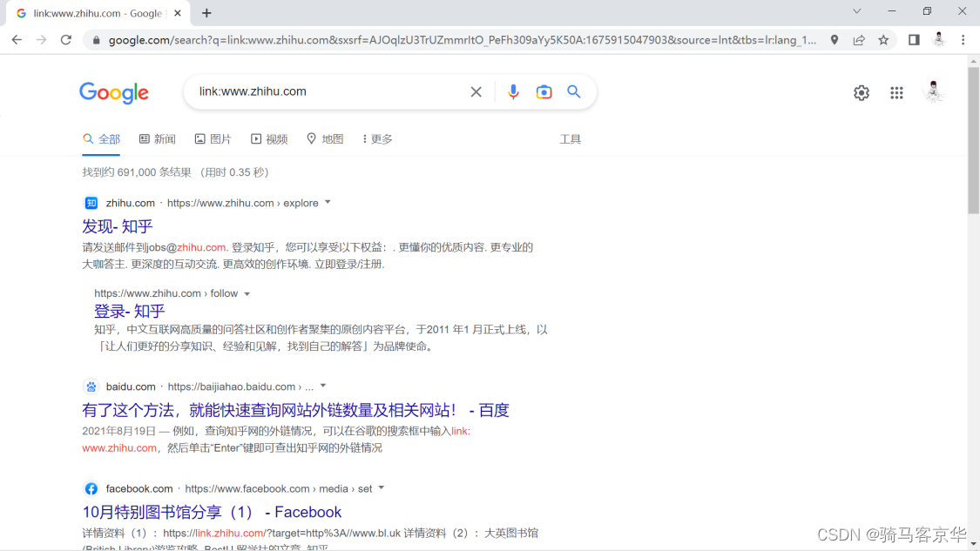Viewport: 980px width, 551px height.
Task: Expand options arrow beside zhihu explore URL
Action: click(328, 203)
